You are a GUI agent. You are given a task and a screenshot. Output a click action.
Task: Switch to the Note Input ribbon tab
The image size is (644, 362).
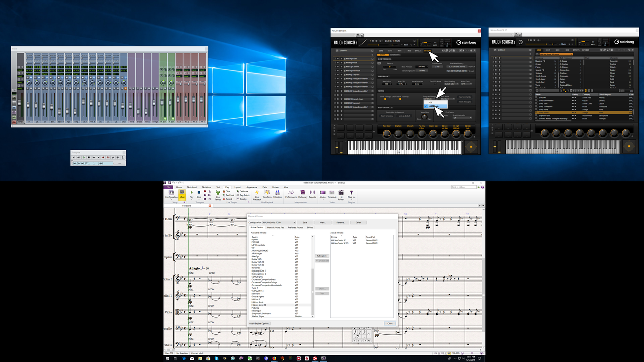[x=192, y=187]
